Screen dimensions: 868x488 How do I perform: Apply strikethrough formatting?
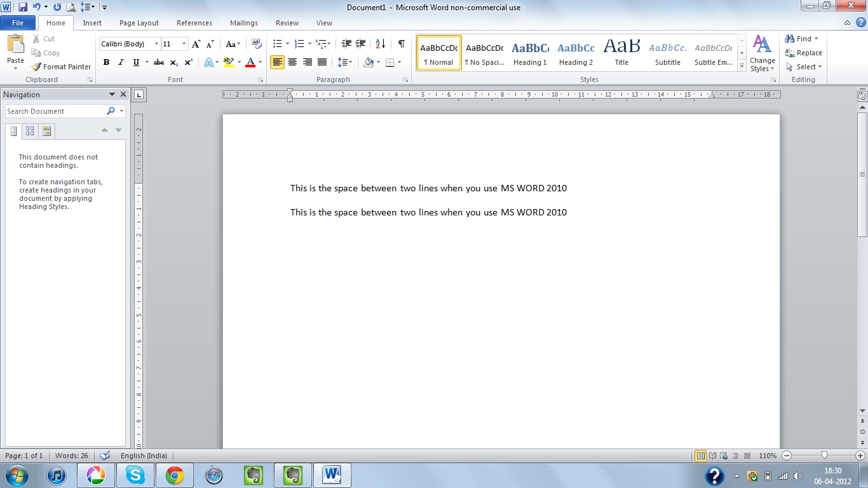click(158, 62)
